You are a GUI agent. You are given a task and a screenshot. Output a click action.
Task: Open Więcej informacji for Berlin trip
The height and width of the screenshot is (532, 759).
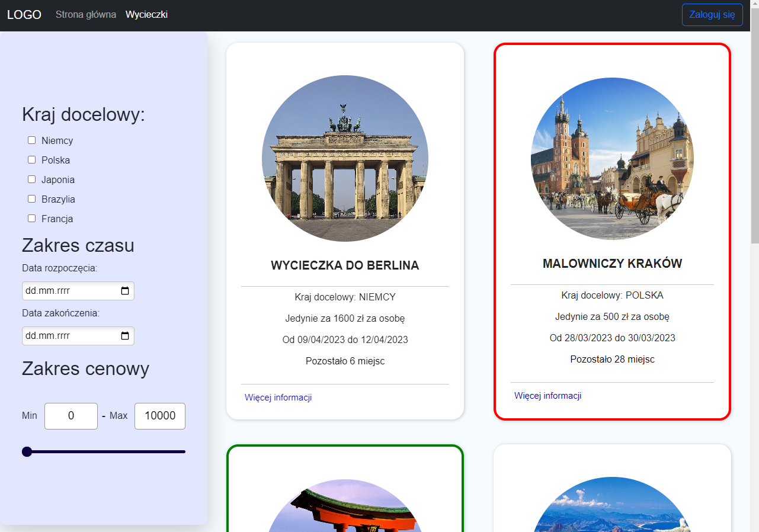pyautogui.click(x=278, y=398)
